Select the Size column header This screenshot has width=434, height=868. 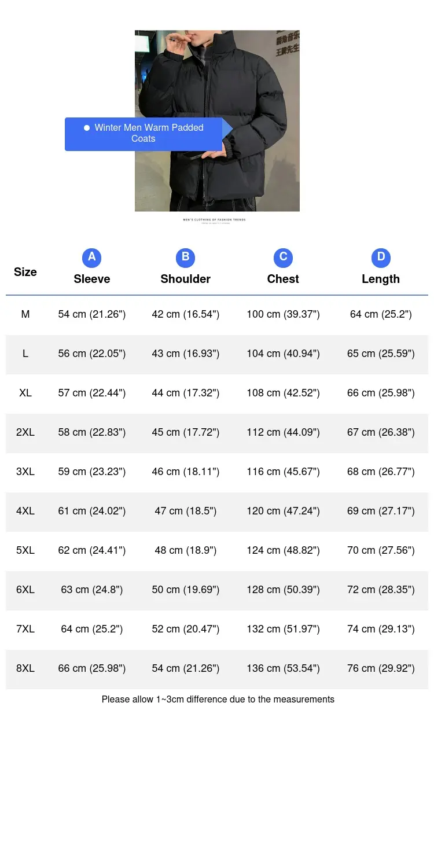pos(25,272)
